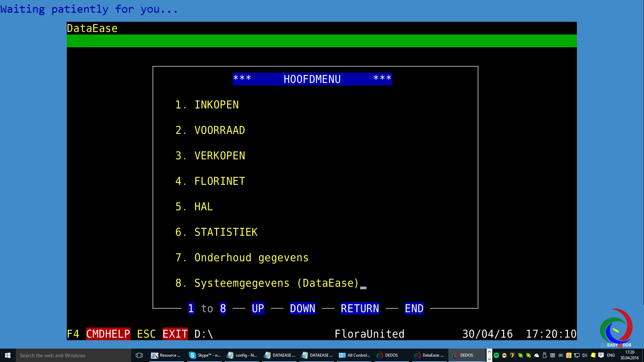Open menu option 4. FLORINET
The height and width of the screenshot is (362, 644).
pos(210,181)
